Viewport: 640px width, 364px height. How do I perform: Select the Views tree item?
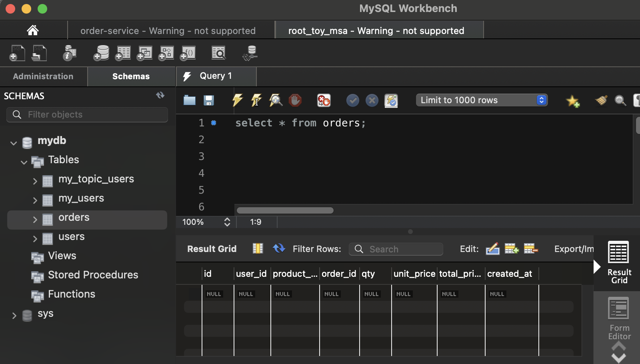[x=62, y=256]
